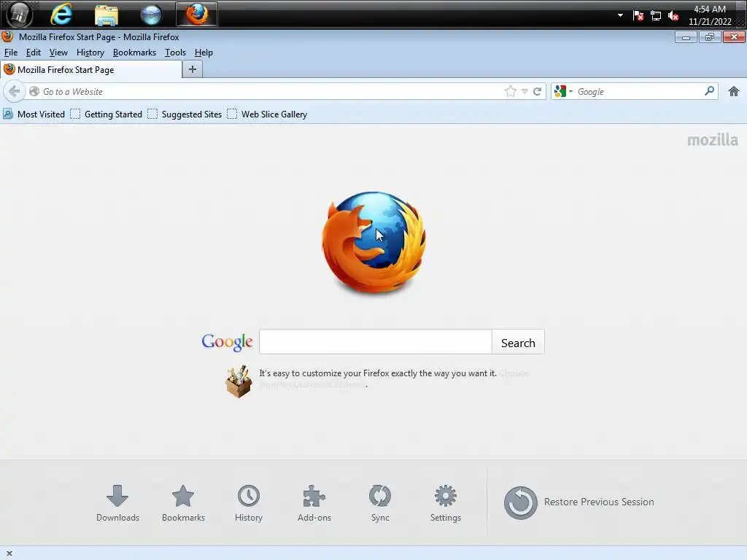
Task: Open the Sync launcher icon
Action: 379,503
